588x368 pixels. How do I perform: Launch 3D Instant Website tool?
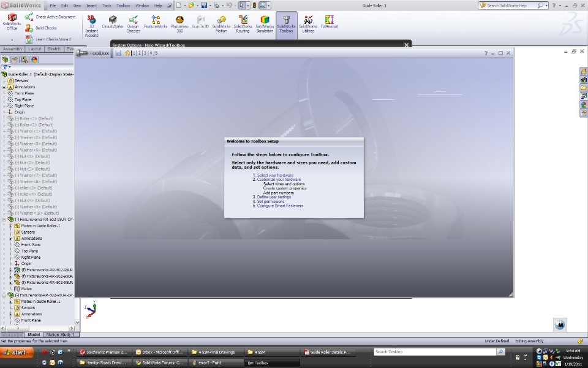pyautogui.click(x=91, y=26)
